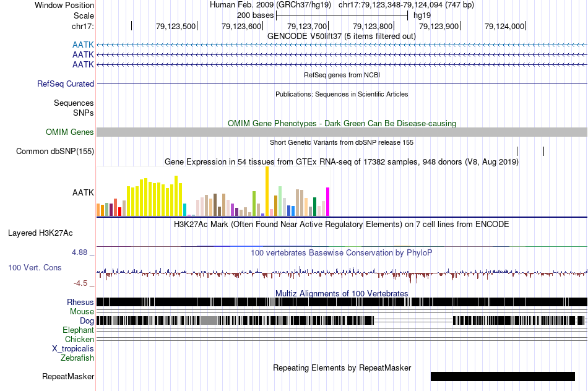Click the Dog alignment row blocks
Viewport: 588px width, 391px height.
[x=342, y=320]
